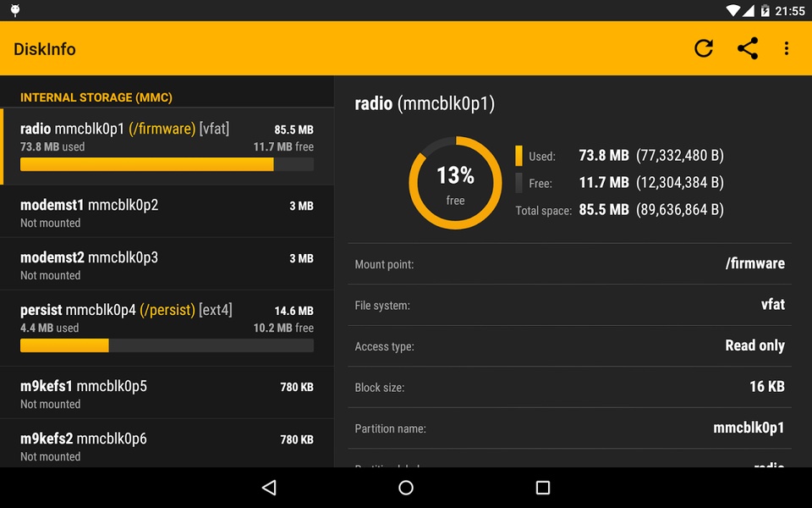Select the m9kefs2 mmcblk0p6 partition

point(167,444)
